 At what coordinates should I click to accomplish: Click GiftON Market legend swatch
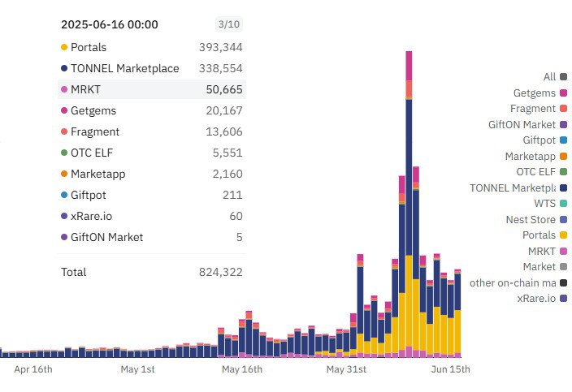(x=563, y=125)
